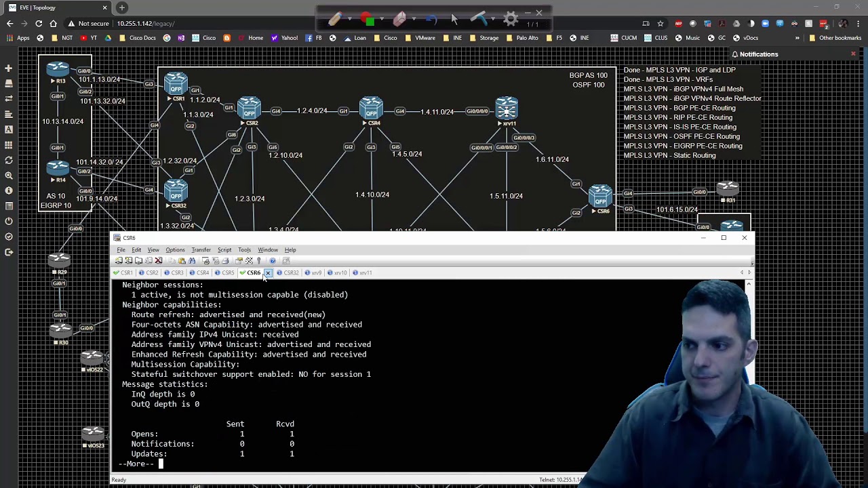The height and width of the screenshot is (488, 868).
Task: Click the xrv11 router node in topology
Action: coord(506,110)
